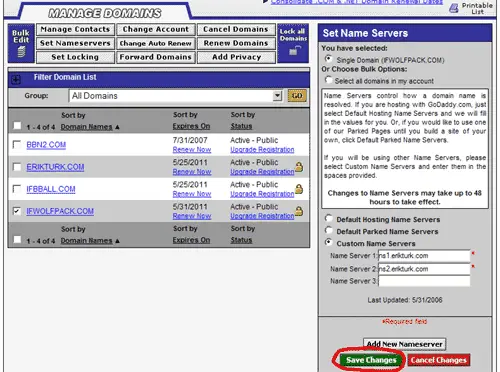Viewport: 500px width, 372px height.
Task: Click the Name Server 1 input field
Action: [424, 256]
